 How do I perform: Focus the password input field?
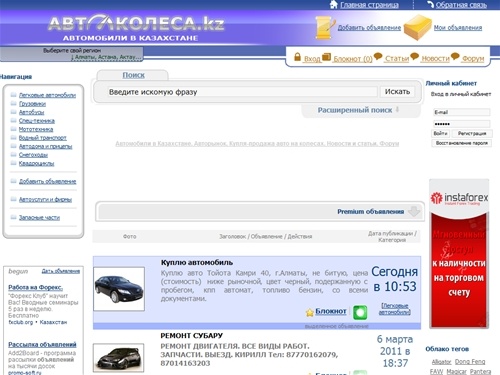tap(461, 124)
